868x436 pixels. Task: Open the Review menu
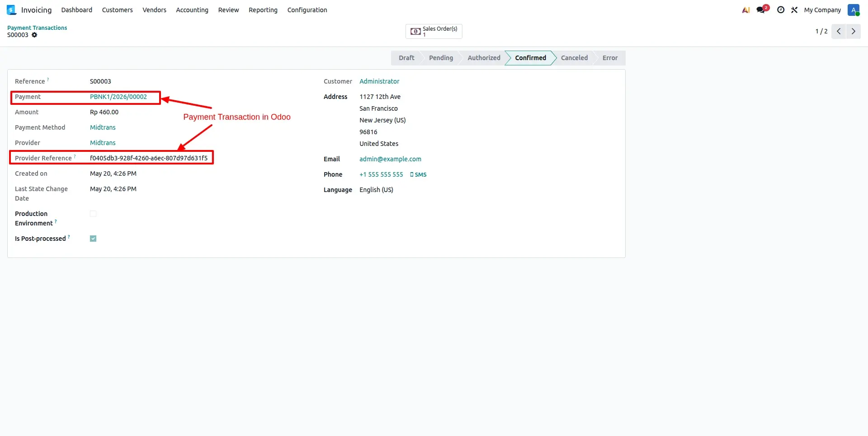click(x=228, y=10)
